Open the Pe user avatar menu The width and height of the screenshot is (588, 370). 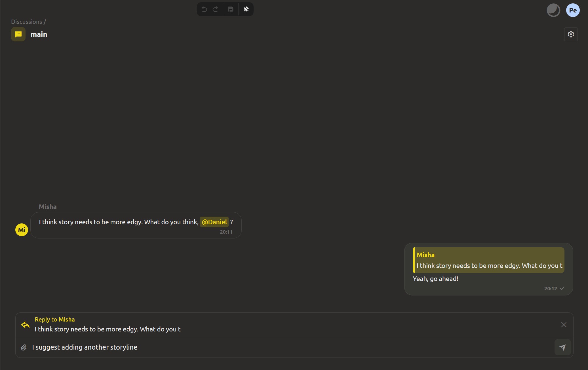point(573,10)
